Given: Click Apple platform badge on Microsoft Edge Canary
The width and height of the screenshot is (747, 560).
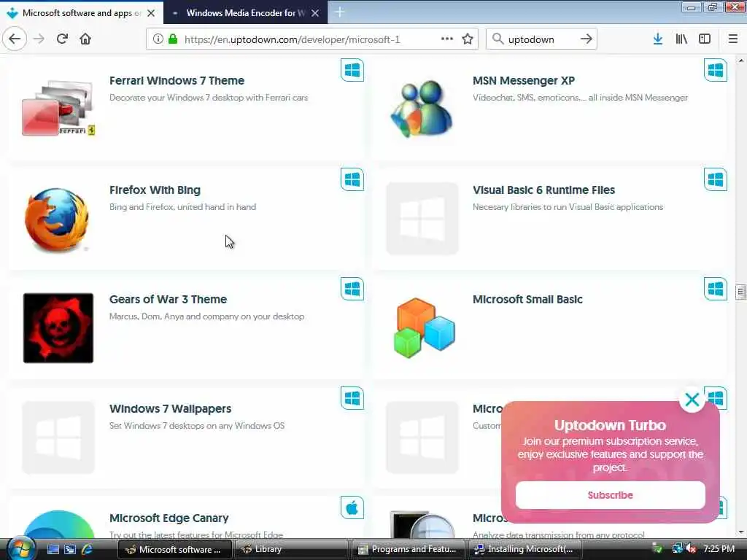Looking at the screenshot, I should click(x=352, y=507).
